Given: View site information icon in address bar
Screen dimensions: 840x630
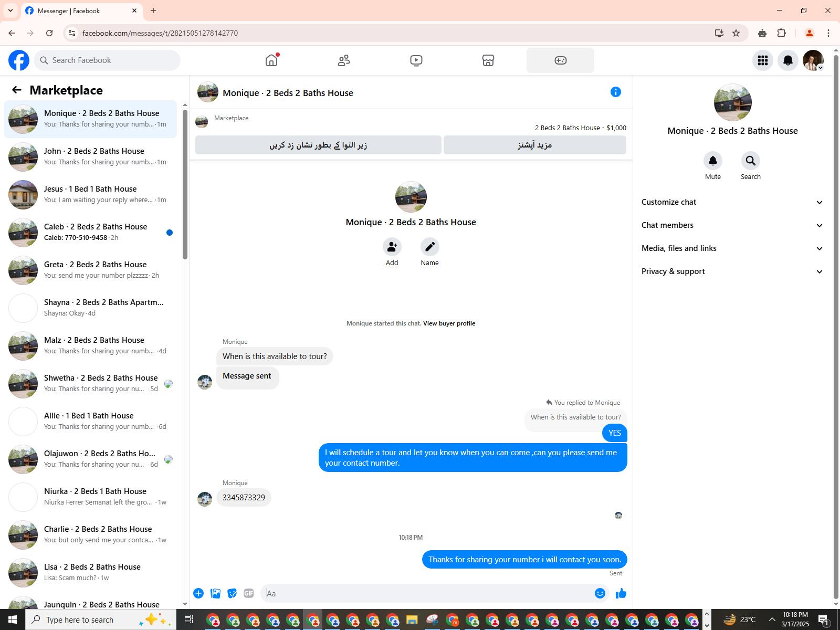Looking at the screenshot, I should [x=72, y=33].
